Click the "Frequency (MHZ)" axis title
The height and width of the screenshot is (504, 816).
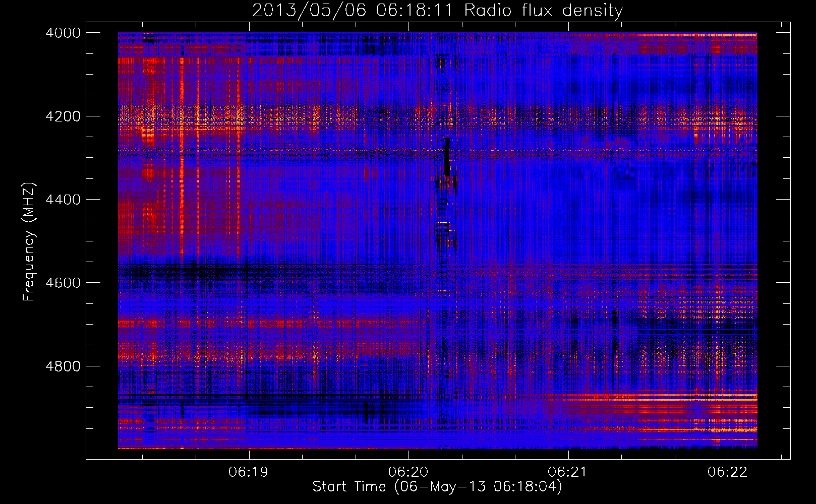click(29, 242)
